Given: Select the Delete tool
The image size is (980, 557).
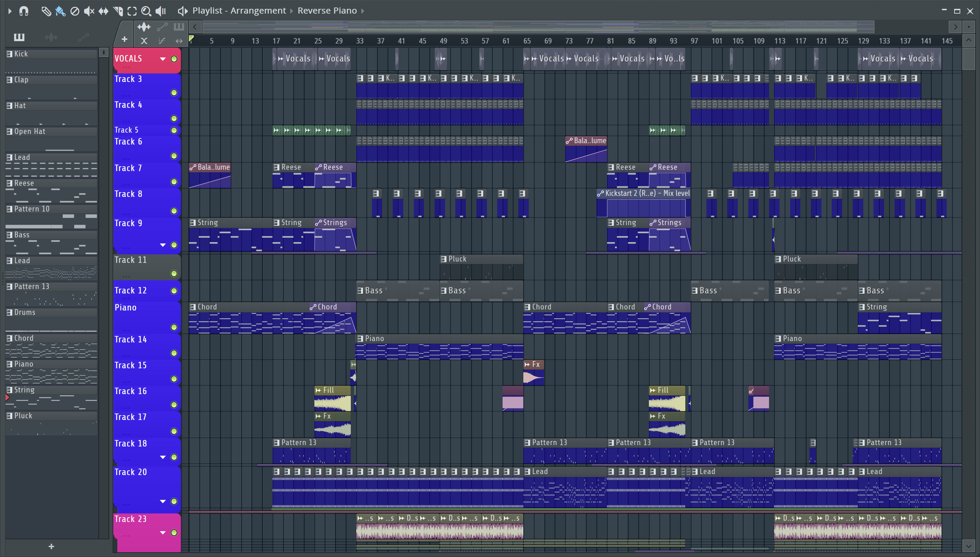Looking at the screenshot, I should [75, 11].
